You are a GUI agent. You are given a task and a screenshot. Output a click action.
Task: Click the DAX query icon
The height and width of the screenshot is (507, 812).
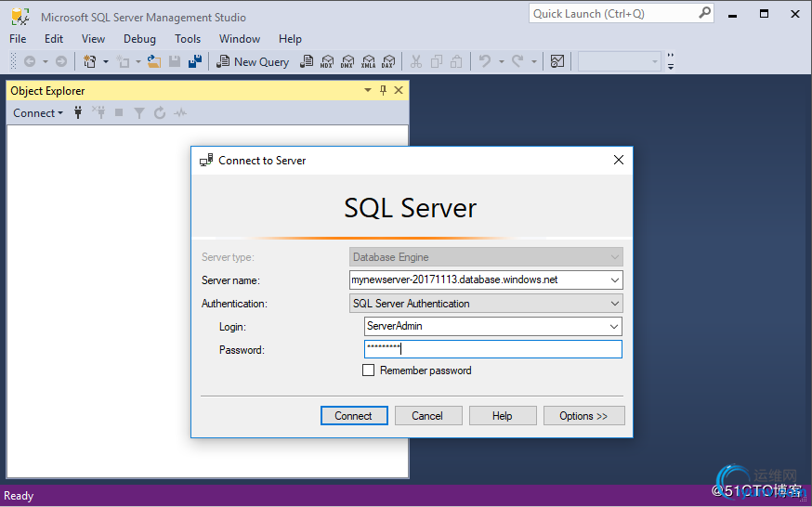click(388, 61)
